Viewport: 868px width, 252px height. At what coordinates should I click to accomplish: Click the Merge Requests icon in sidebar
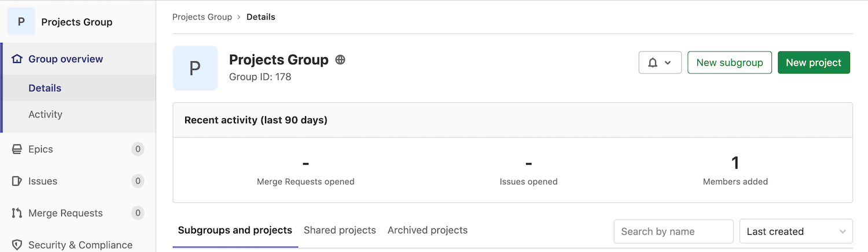coord(17,213)
